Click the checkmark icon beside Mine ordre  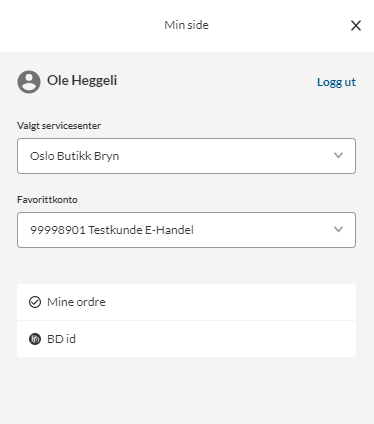pyautogui.click(x=35, y=302)
